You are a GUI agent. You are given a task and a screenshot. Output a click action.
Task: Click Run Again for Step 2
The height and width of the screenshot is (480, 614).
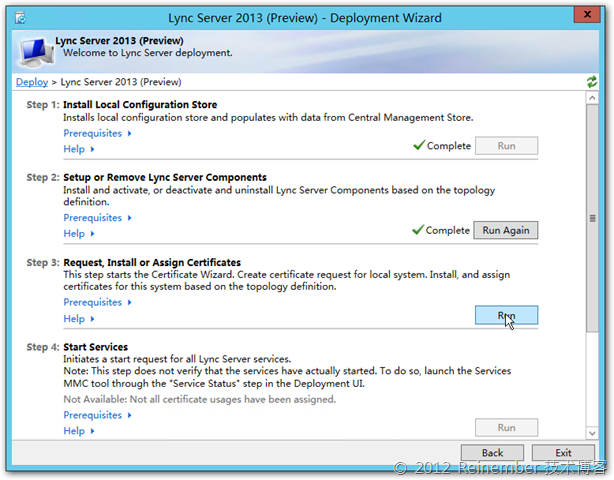pos(506,230)
